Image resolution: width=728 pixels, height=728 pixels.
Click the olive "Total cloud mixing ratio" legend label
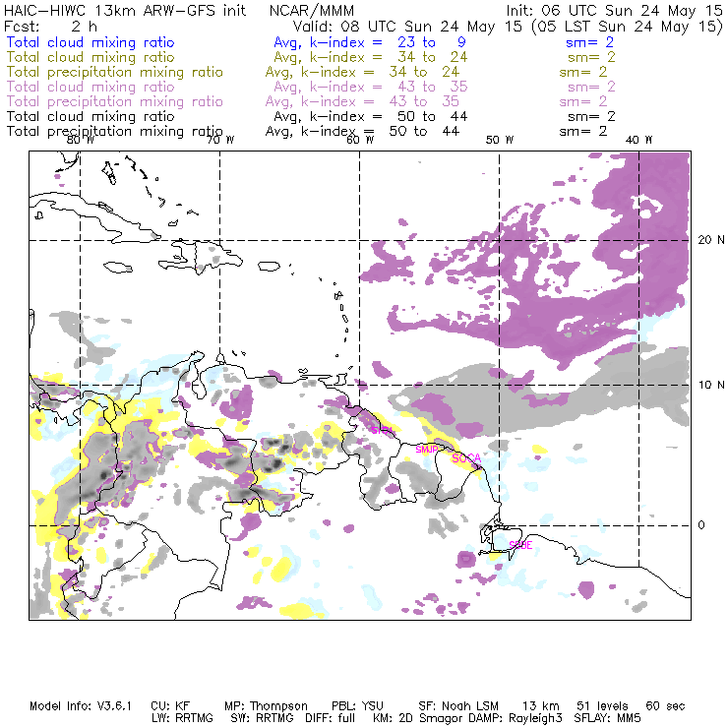click(x=91, y=57)
